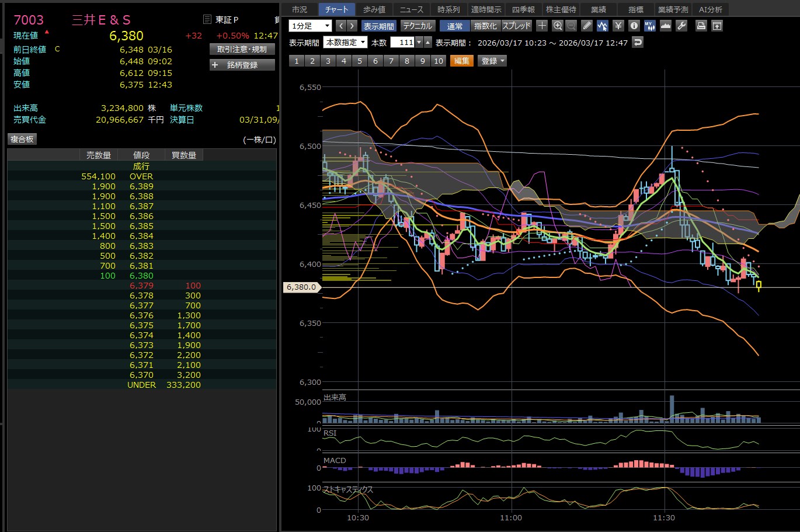Click the yen price display icon
This screenshot has height=532, width=800.
[x=618, y=26]
